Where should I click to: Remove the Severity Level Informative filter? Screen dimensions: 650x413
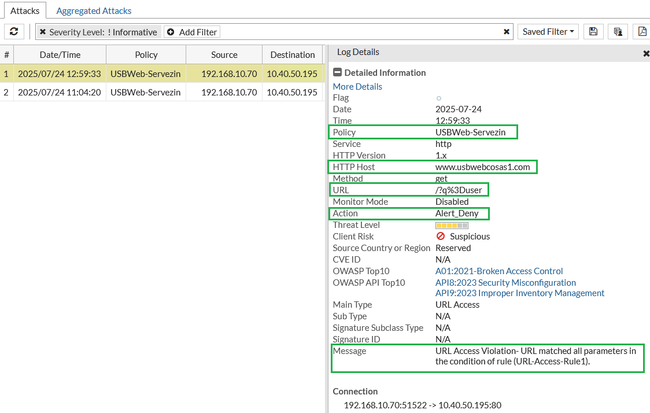click(42, 32)
